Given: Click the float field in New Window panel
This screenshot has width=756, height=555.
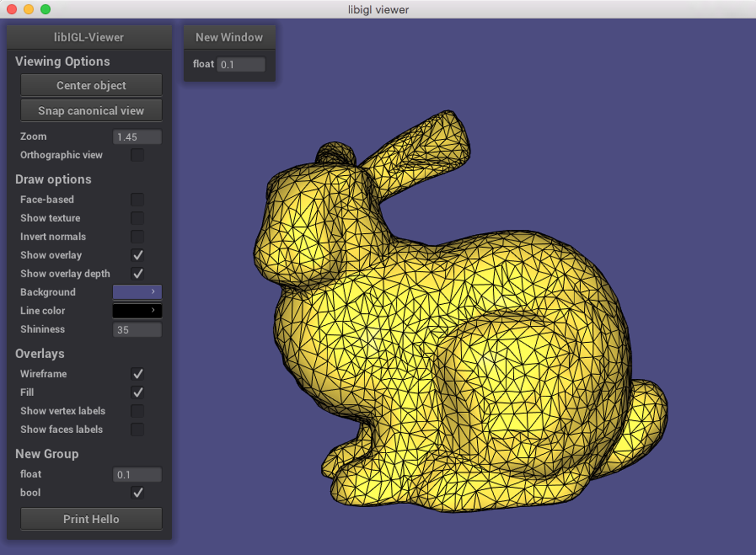Looking at the screenshot, I should (x=241, y=64).
